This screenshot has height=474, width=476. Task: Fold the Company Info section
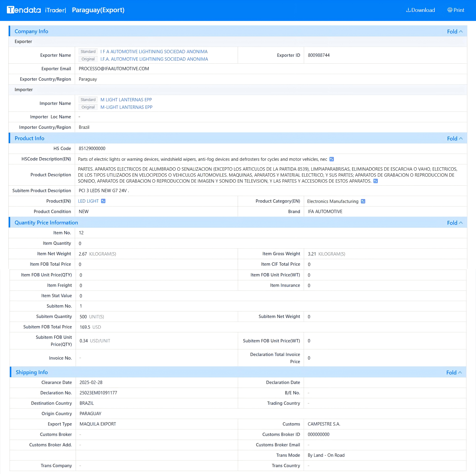pos(455,31)
